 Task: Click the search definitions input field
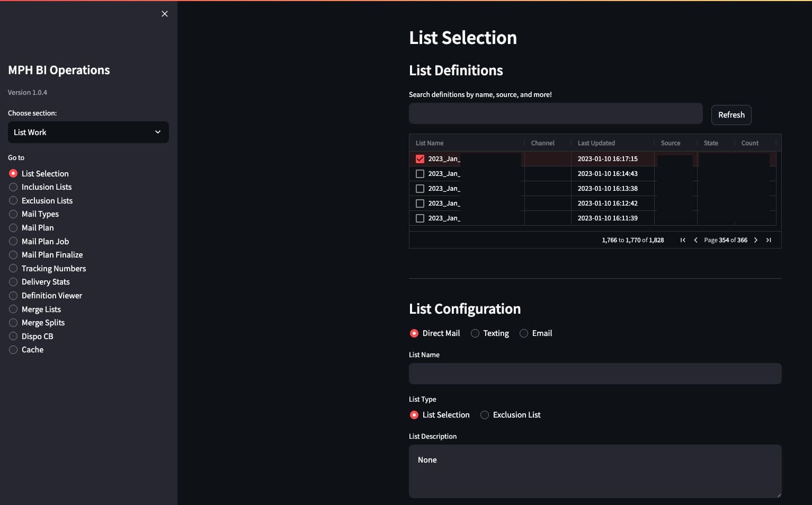[555, 113]
